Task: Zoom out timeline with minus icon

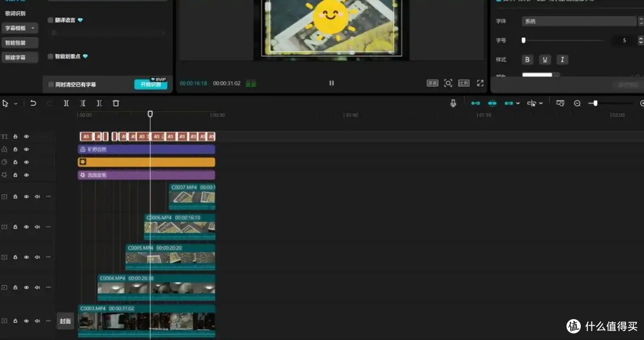Action: [577, 103]
